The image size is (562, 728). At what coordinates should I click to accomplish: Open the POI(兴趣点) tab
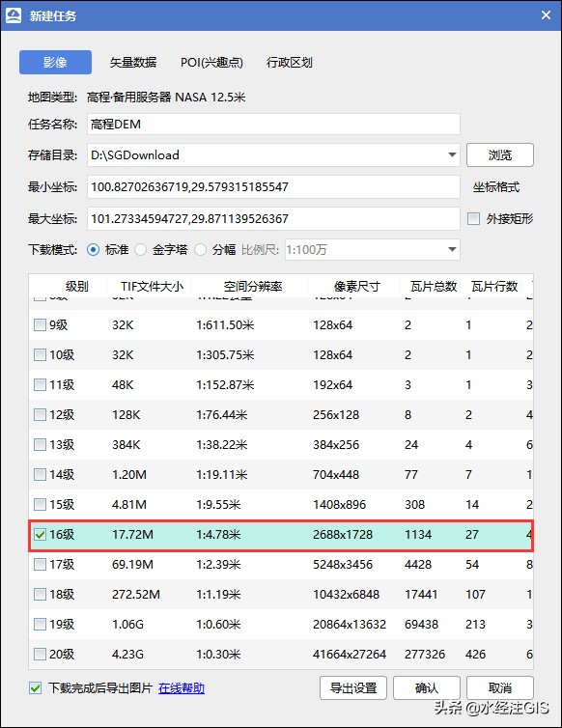click(x=211, y=62)
